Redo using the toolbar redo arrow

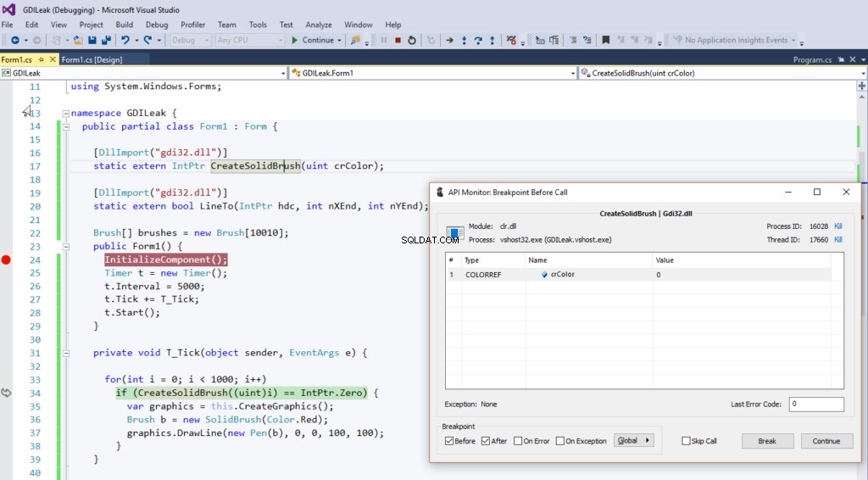pyautogui.click(x=147, y=40)
